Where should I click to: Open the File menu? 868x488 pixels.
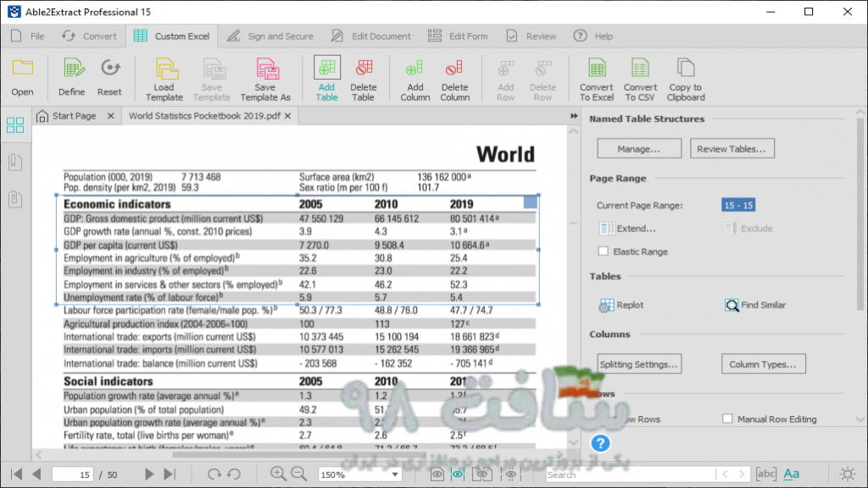pyautogui.click(x=28, y=36)
